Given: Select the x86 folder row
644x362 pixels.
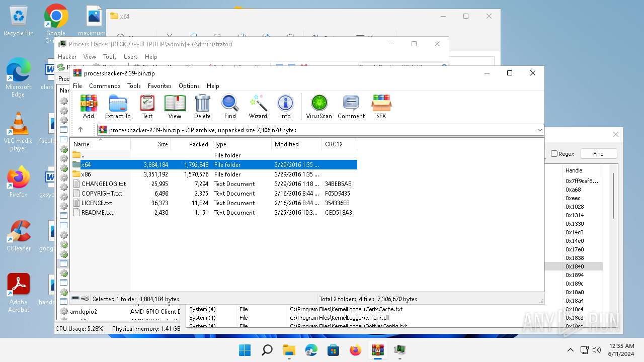Looking at the screenshot, I should 213,174.
